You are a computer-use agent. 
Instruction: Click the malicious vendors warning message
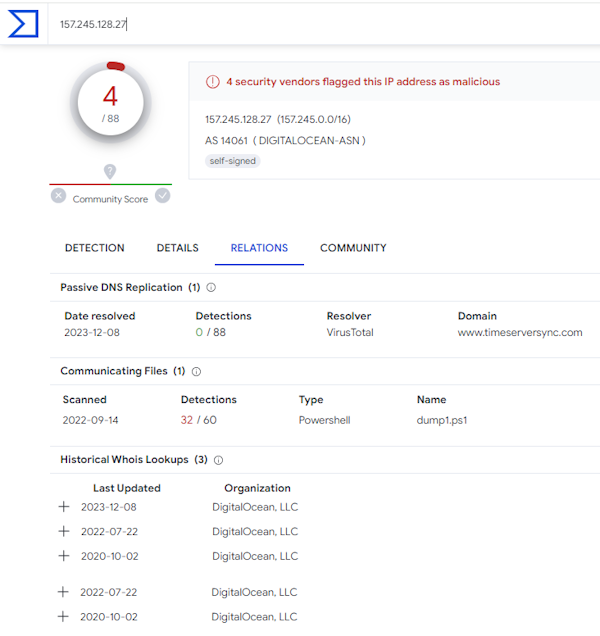(363, 82)
